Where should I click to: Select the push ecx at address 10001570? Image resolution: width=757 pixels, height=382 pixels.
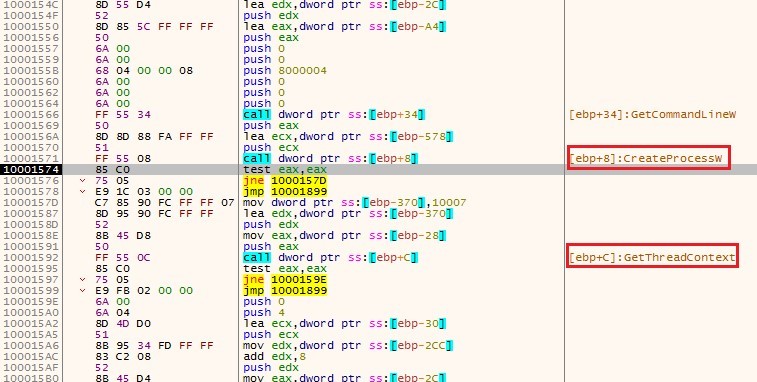pyautogui.click(x=271, y=147)
